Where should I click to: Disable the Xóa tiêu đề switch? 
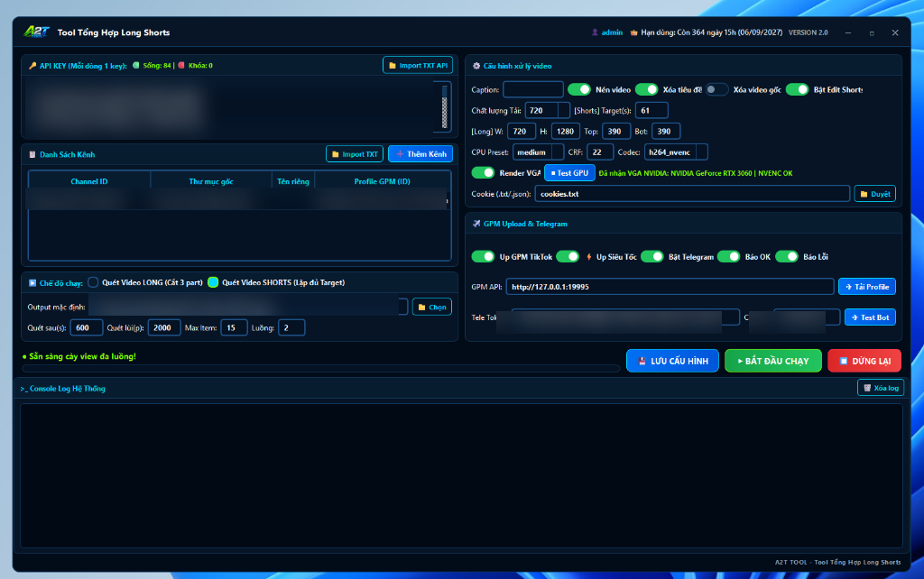646,89
